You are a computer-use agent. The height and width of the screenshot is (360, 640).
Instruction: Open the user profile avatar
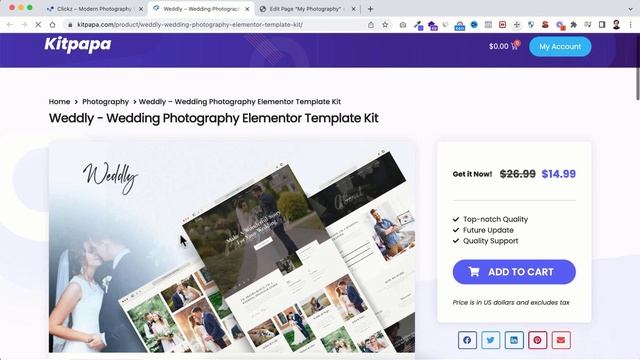pos(616,24)
